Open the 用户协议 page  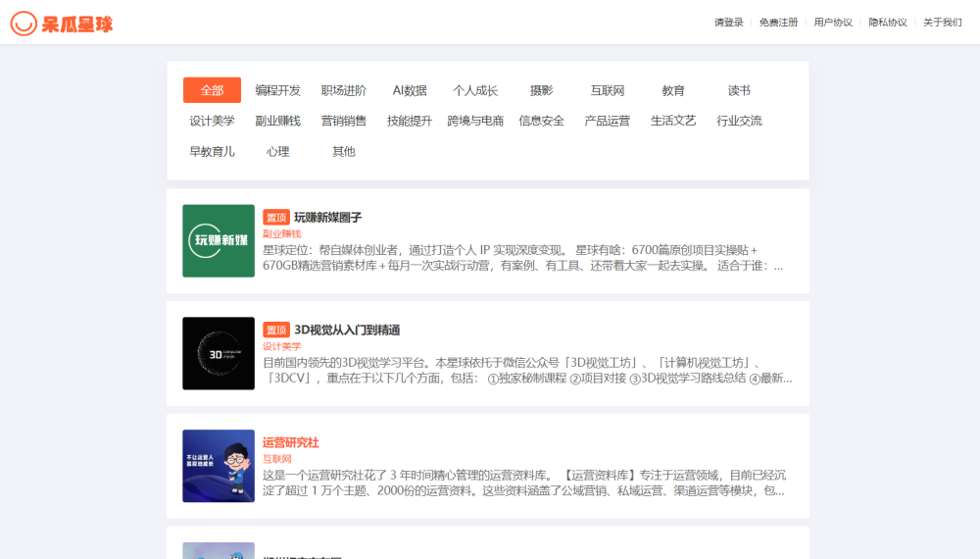(x=833, y=23)
